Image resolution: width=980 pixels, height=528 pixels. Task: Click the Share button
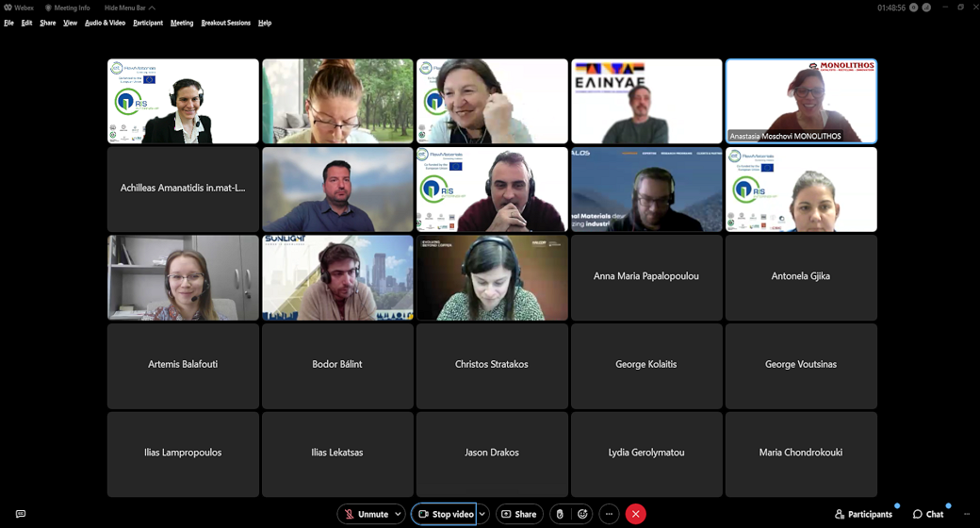(519, 514)
